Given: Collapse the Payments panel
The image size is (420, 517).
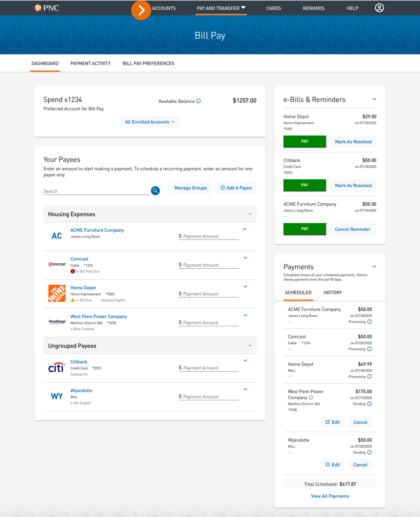Looking at the screenshot, I should [374, 266].
